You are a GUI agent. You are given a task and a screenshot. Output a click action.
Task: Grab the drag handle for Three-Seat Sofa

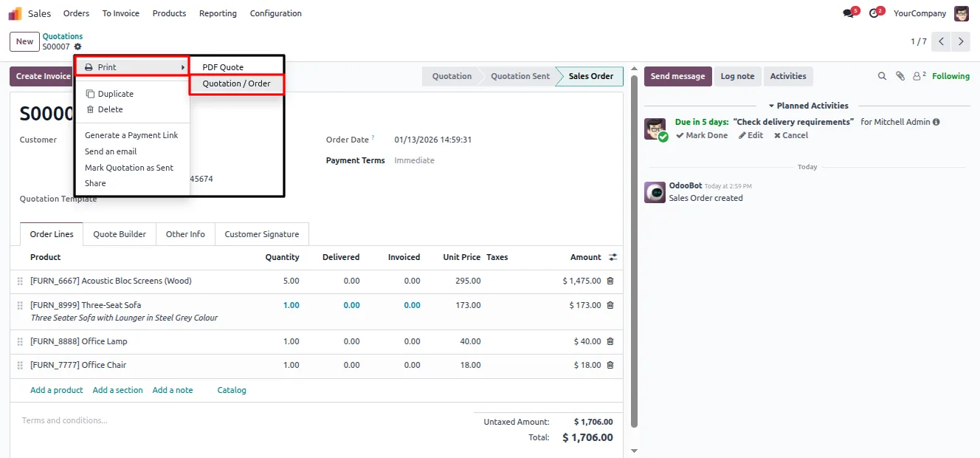coord(21,305)
